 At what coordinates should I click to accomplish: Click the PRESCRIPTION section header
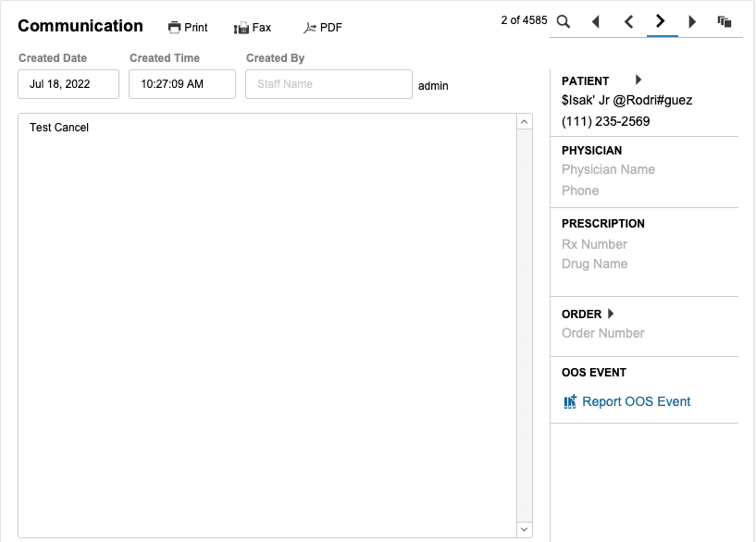(x=602, y=224)
